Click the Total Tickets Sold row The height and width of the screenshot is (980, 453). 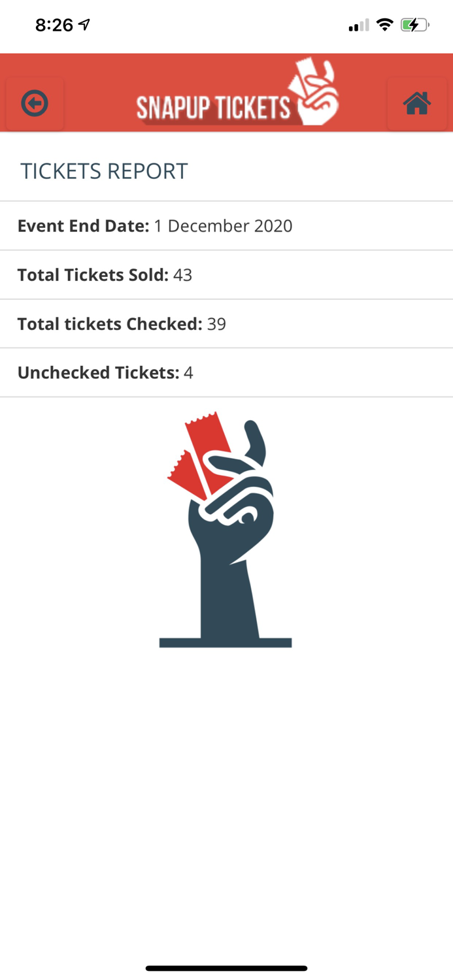click(226, 274)
